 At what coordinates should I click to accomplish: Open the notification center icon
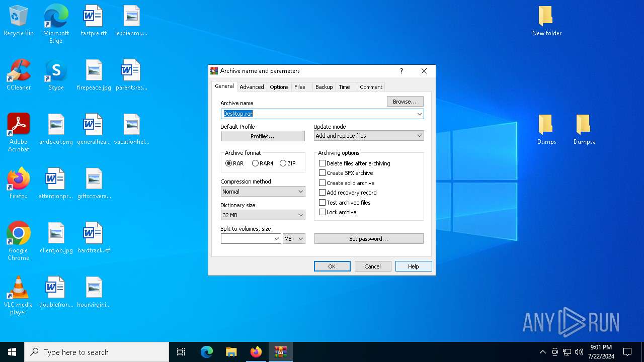click(627, 352)
